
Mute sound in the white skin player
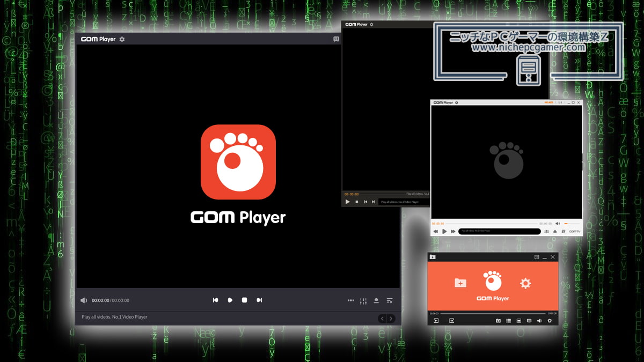coord(558,223)
